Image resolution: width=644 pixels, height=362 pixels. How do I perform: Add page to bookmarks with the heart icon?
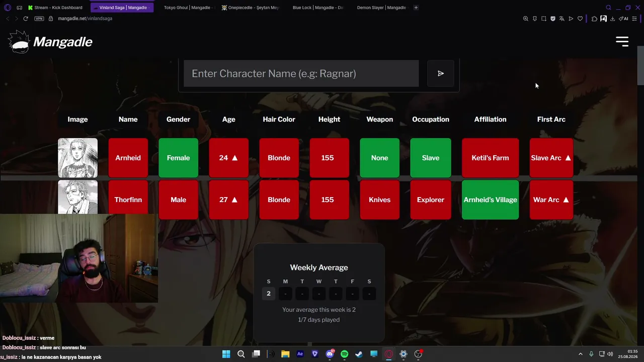(580, 19)
